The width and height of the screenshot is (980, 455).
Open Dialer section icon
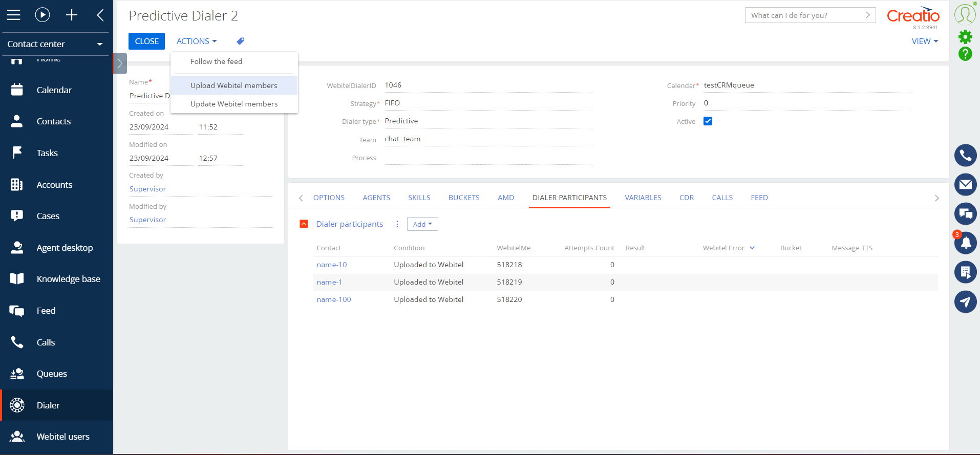tap(17, 405)
